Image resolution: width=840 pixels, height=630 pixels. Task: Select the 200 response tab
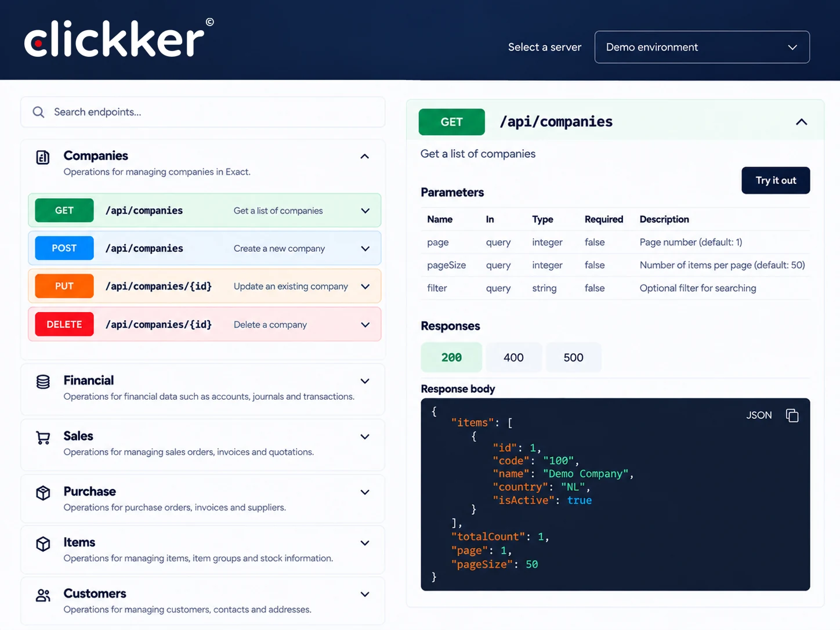click(451, 357)
